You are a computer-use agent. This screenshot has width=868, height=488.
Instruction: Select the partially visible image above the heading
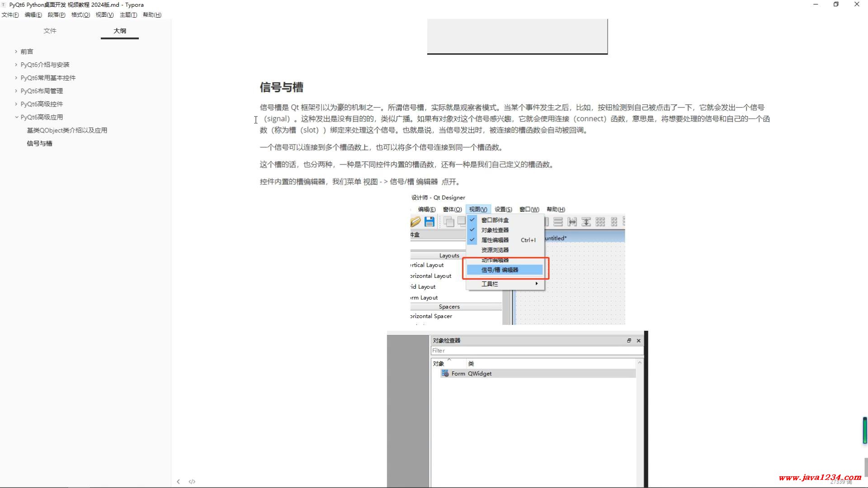tap(518, 37)
